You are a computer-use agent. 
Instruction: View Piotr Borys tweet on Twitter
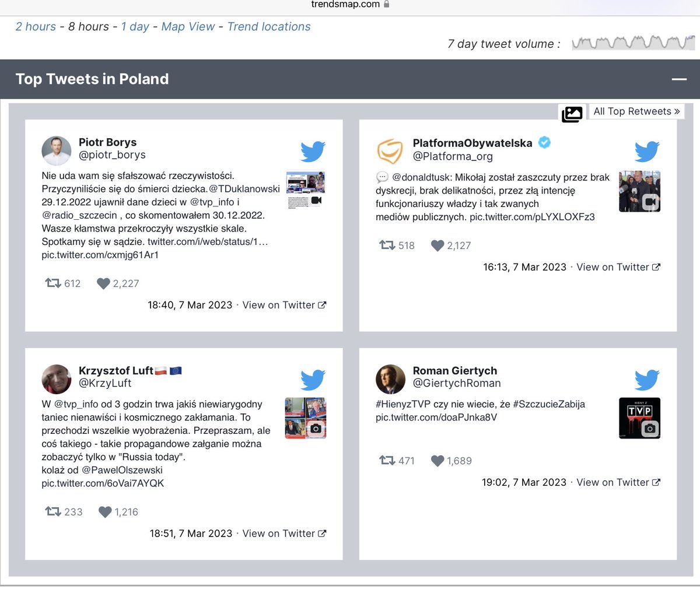tap(284, 305)
